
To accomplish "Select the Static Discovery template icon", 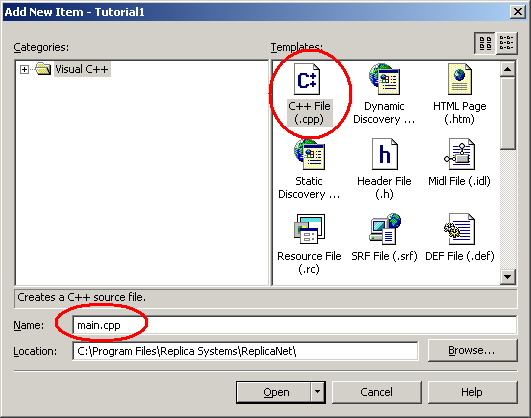I will pyautogui.click(x=309, y=154).
